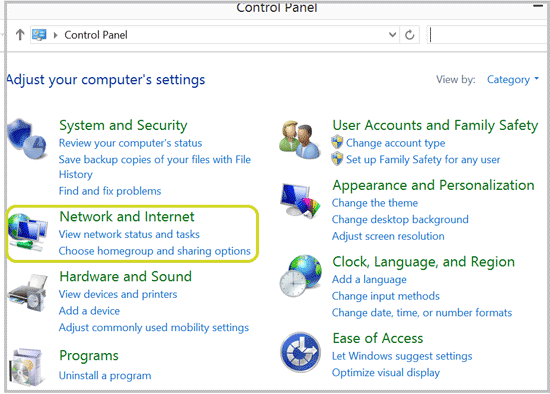Open Appearance and Personalization monitor icon
The height and width of the screenshot is (394, 550).
[300, 200]
